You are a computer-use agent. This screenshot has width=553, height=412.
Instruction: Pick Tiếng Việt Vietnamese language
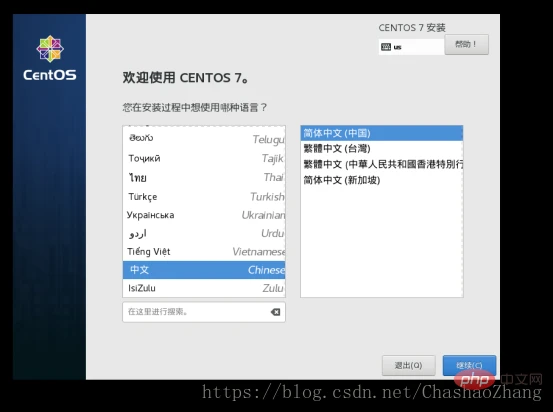tap(204, 252)
